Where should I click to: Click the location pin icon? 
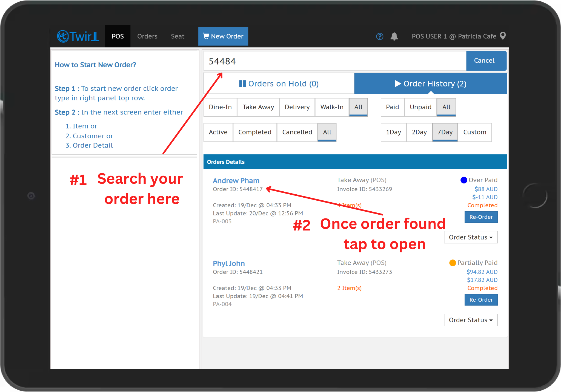[503, 36]
